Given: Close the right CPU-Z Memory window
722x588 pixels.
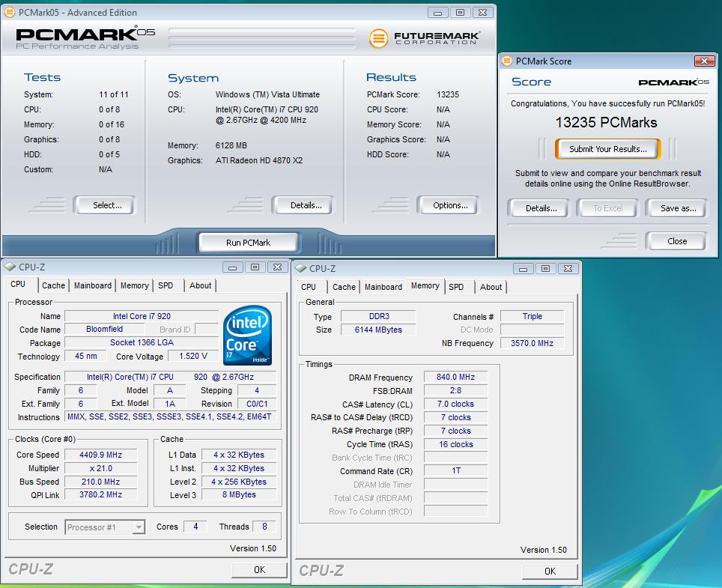Looking at the screenshot, I should 568,268.
